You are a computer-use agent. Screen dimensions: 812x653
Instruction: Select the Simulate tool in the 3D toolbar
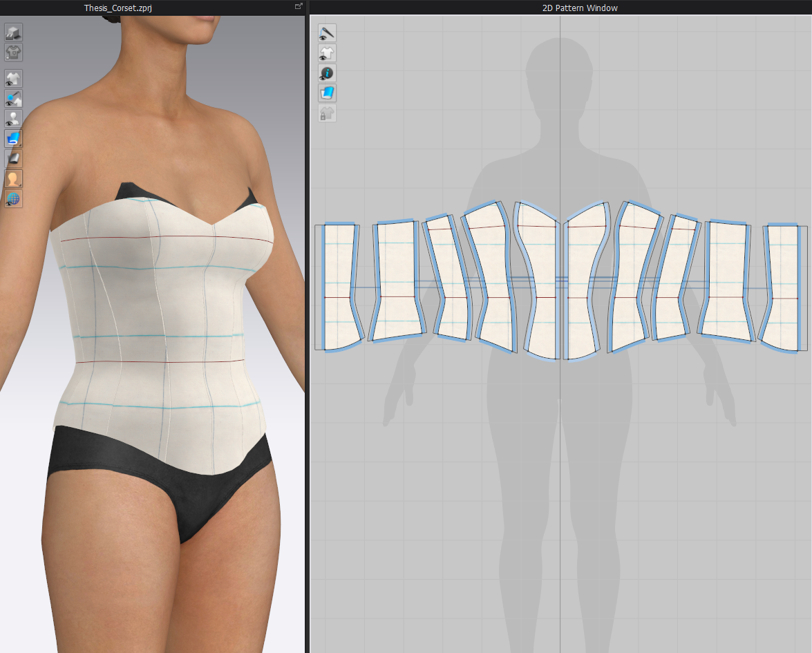point(12,32)
